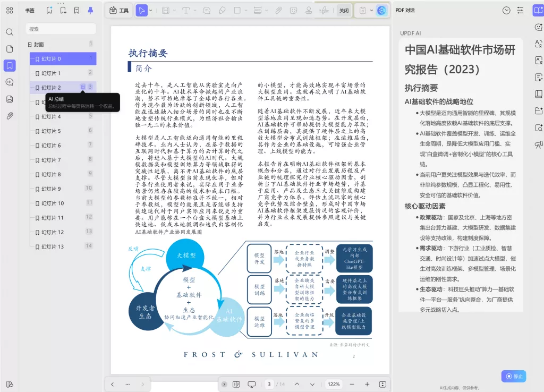
Task: Toggle the dual-page reading view icon
Action: coord(235,384)
